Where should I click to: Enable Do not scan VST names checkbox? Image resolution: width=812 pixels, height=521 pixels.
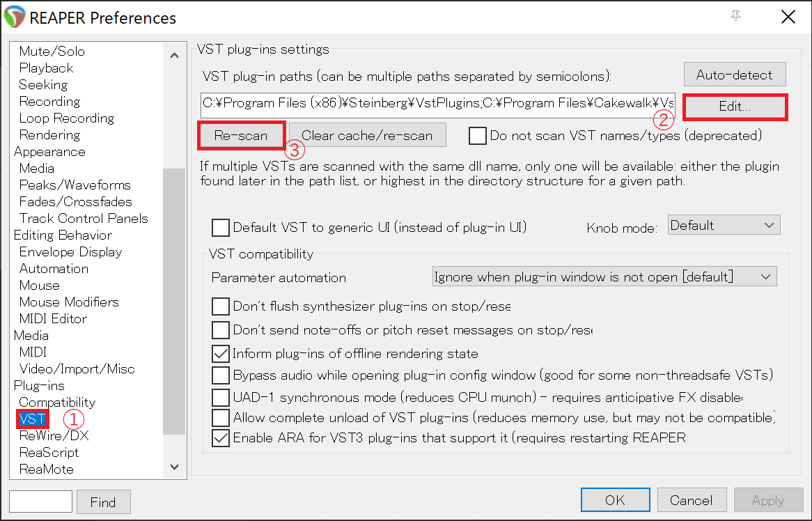pos(478,136)
